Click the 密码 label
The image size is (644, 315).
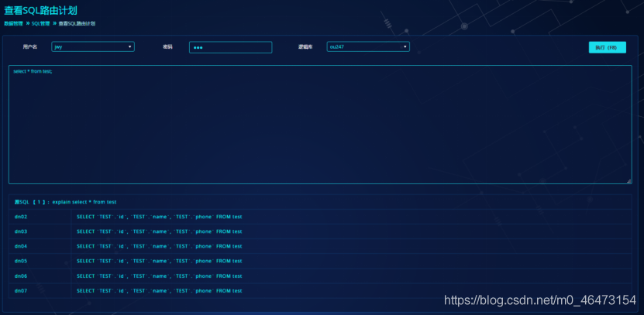[167, 47]
